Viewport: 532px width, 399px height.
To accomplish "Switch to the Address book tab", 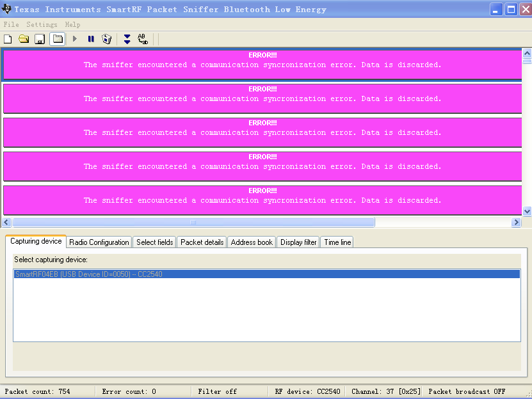I will pyautogui.click(x=252, y=242).
